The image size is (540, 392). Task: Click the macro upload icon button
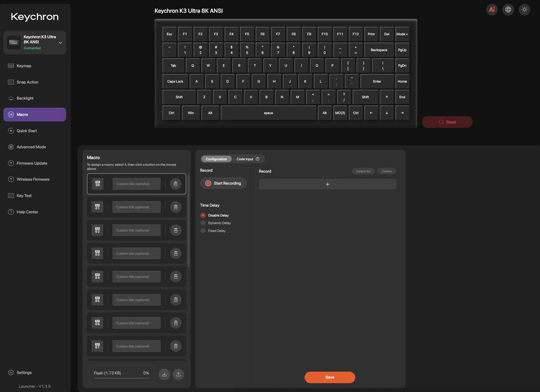coord(178,374)
